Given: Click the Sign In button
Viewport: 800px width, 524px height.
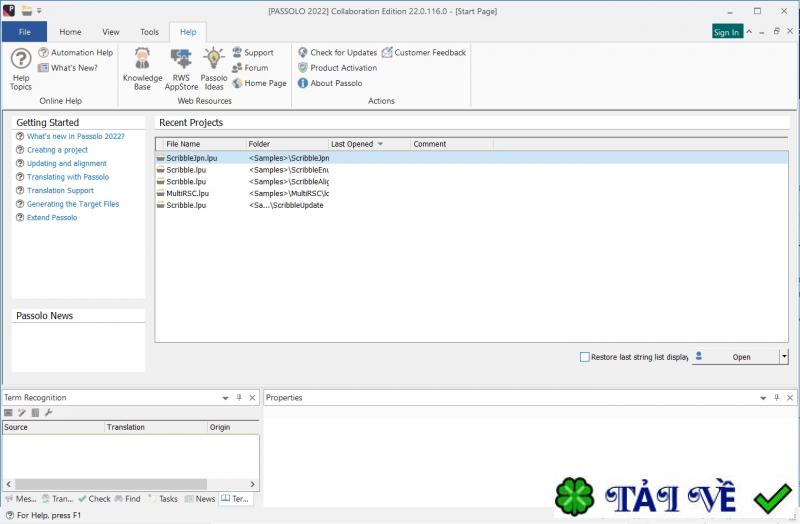Looking at the screenshot, I should coord(728,32).
